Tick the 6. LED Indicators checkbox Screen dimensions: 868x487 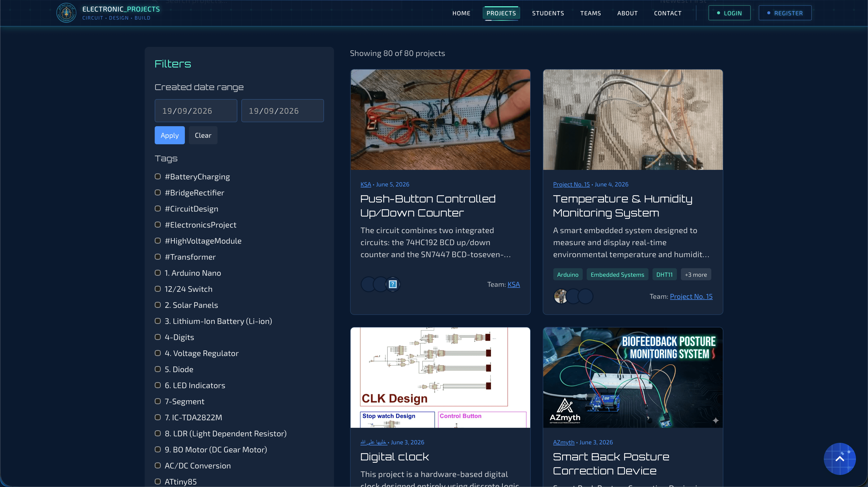coord(157,385)
